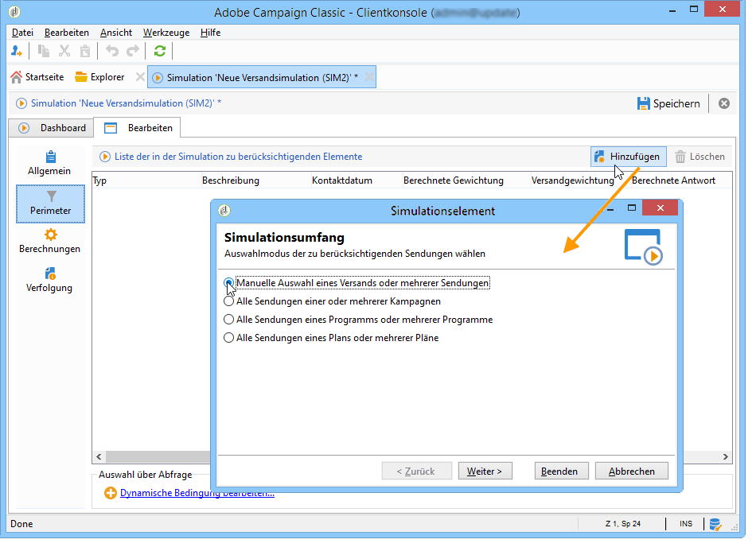Click the Weiter > button
Image resolution: width=756 pixels, height=551 pixels.
tap(485, 471)
